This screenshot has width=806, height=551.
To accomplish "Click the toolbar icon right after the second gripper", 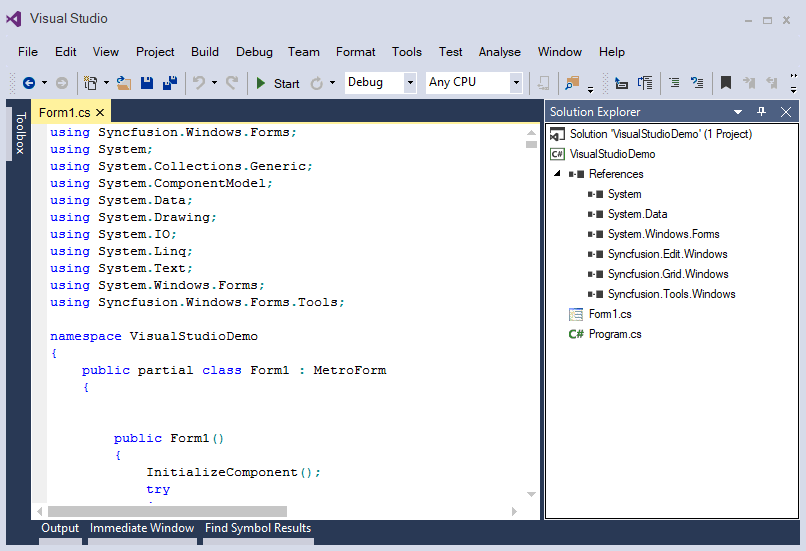I will pyautogui.click(x=621, y=83).
